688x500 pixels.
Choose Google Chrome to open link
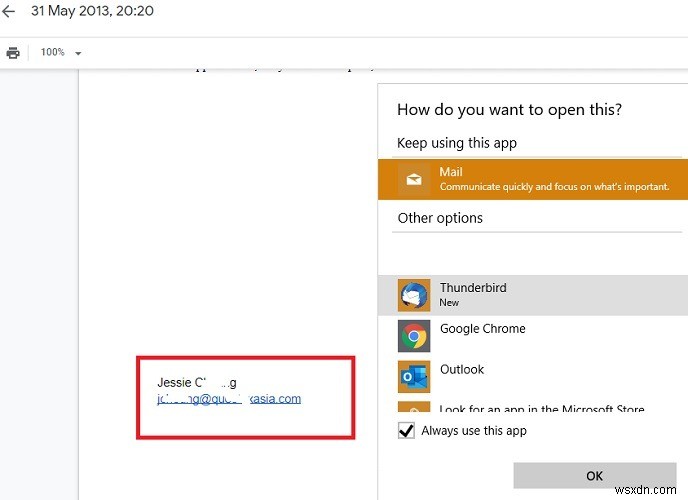coord(533,336)
